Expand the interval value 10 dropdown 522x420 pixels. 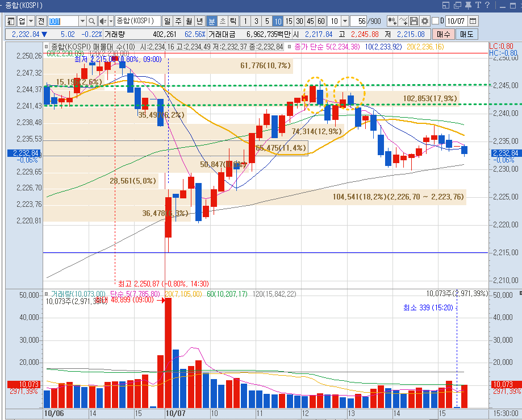coord(345,22)
